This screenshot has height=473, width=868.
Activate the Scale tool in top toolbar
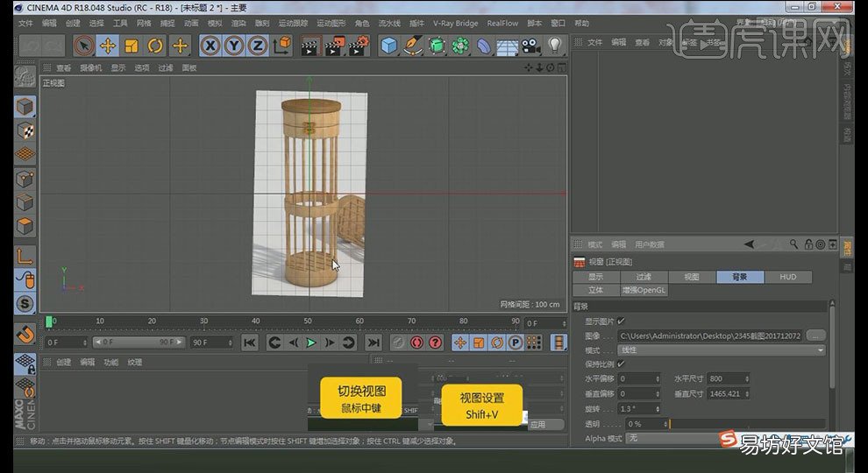pyautogui.click(x=132, y=46)
